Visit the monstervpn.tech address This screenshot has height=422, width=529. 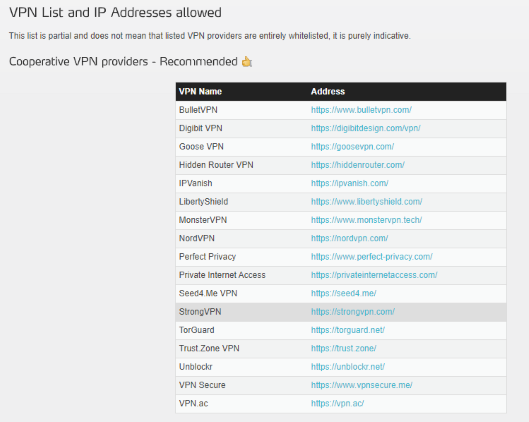(x=366, y=220)
